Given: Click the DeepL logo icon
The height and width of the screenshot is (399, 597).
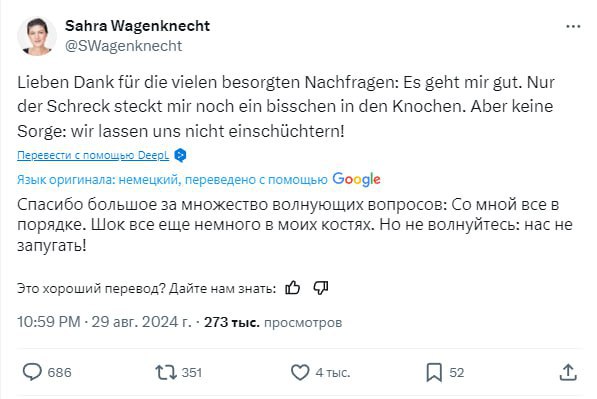Looking at the screenshot, I should 180,155.
